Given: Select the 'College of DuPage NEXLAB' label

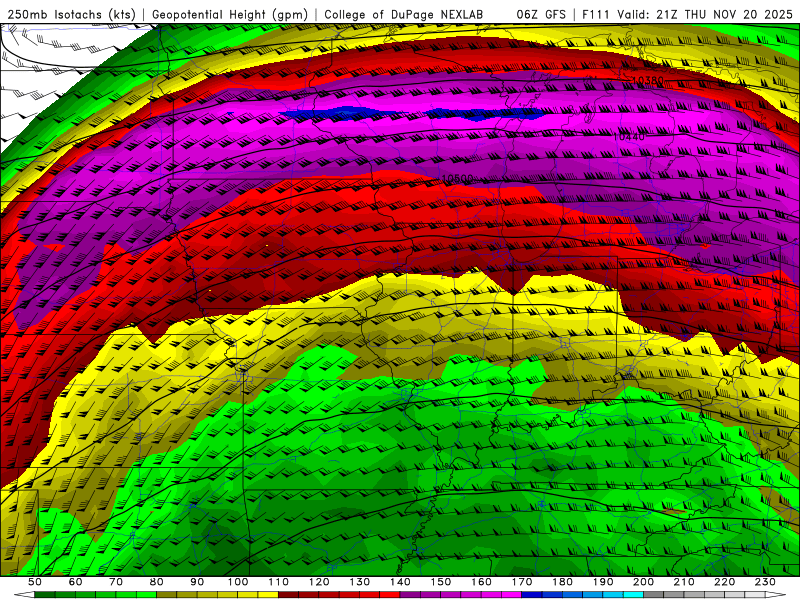Looking at the screenshot, I should [403, 14].
